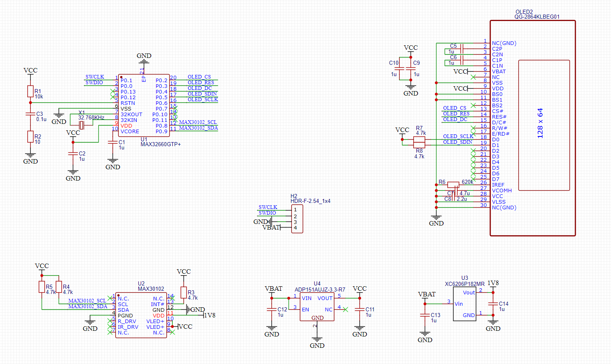Screen dimensions: 611x364
Task: Click the ADP151AUJZ-3.3-R7 part name
Action: [320, 289]
